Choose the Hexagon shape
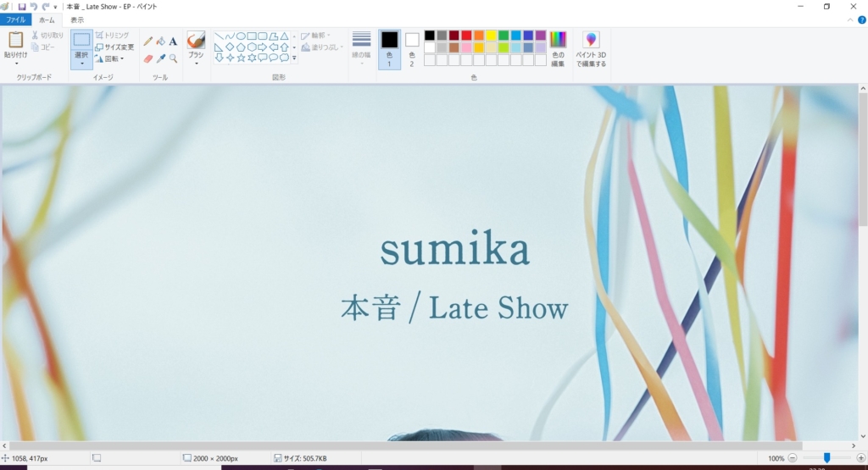Viewport: 868px width, 470px height. 251,47
